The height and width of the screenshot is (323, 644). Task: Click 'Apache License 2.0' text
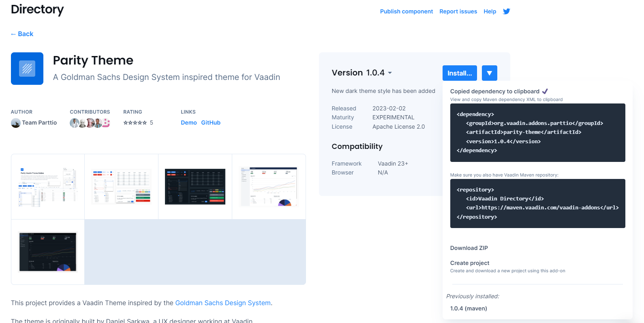tap(399, 127)
